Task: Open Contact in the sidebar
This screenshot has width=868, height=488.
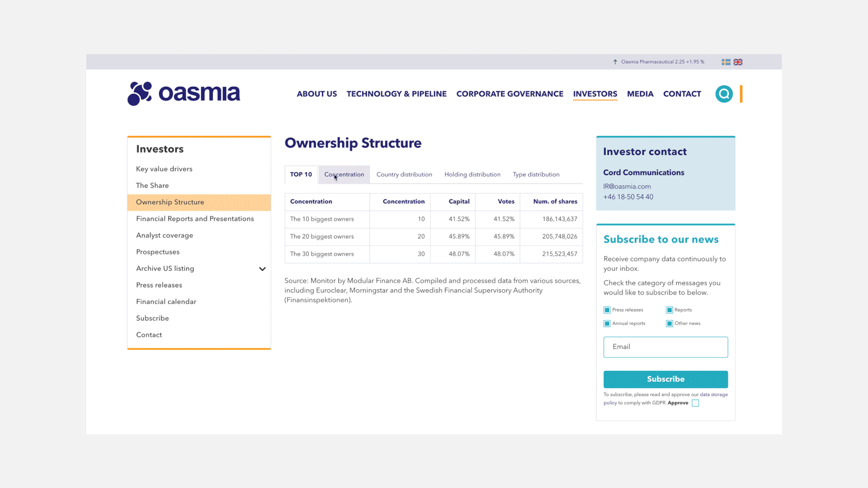Action: point(149,335)
